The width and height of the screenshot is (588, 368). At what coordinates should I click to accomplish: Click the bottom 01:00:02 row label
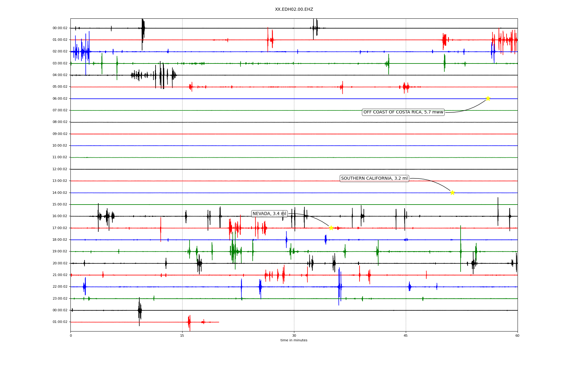(x=60, y=322)
